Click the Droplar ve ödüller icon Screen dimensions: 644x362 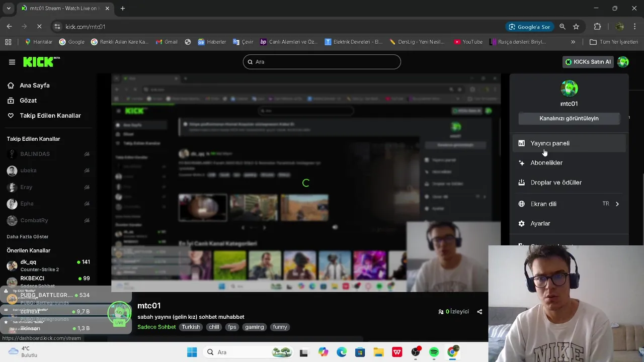point(521,183)
